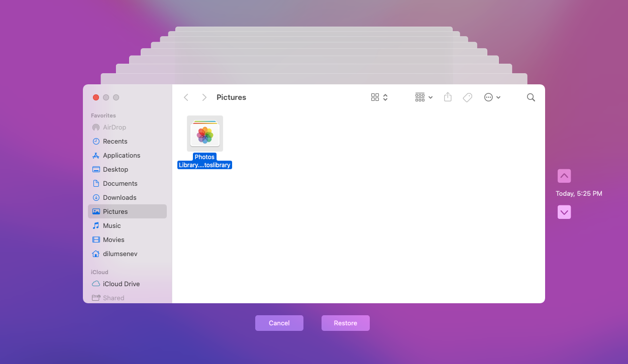Go to the Downloads folder
Screen dimensions: 628x364
(120, 197)
